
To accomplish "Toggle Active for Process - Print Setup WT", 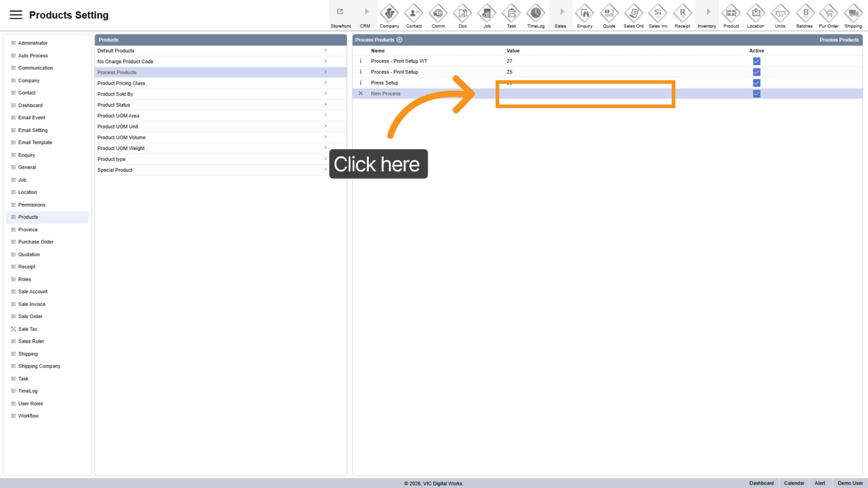I will (x=756, y=61).
